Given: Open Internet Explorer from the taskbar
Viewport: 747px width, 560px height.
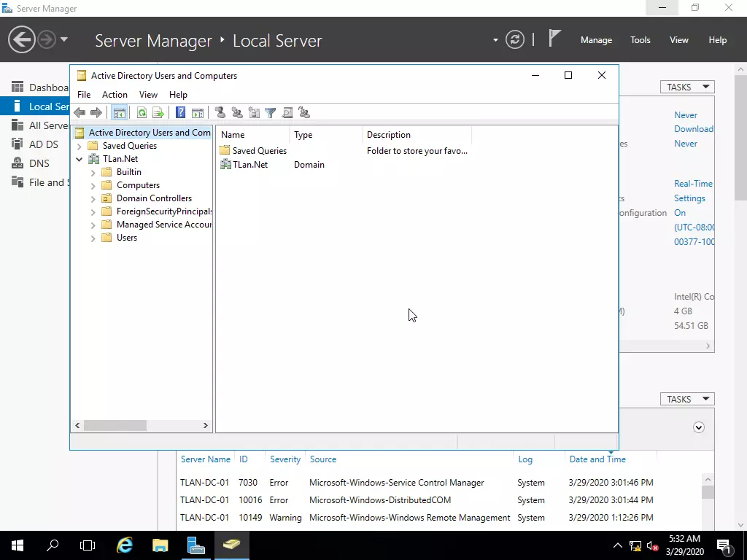Looking at the screenshot, I should [x=125, y=545].
